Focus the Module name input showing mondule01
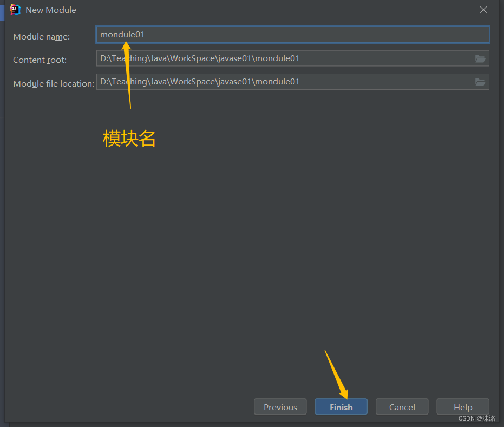 click(x=292, y=34)
